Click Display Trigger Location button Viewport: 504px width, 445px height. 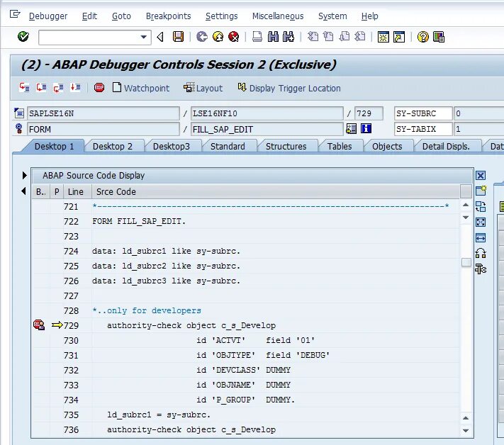pyautogui.click(x=289, y=88)
